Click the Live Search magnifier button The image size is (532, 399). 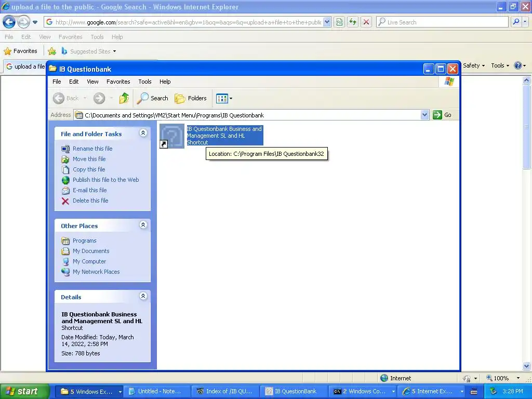(516, 22)
